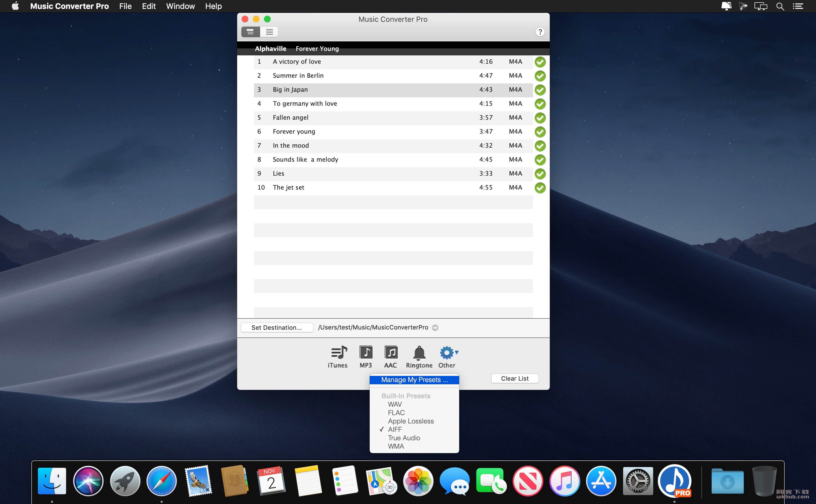Choose the AAC conversion icon
The image size is (816, 504).
click(x=390, y=357)
